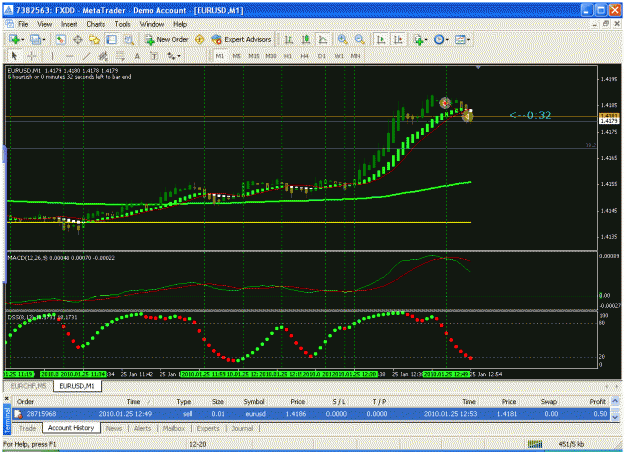625x452 pixels.
Task: Toggle Expert Advisors on or off
Action: click(242, 39)
